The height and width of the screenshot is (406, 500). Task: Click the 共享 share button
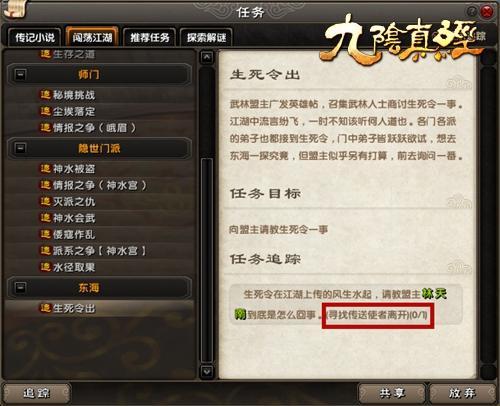click(392, 393)
